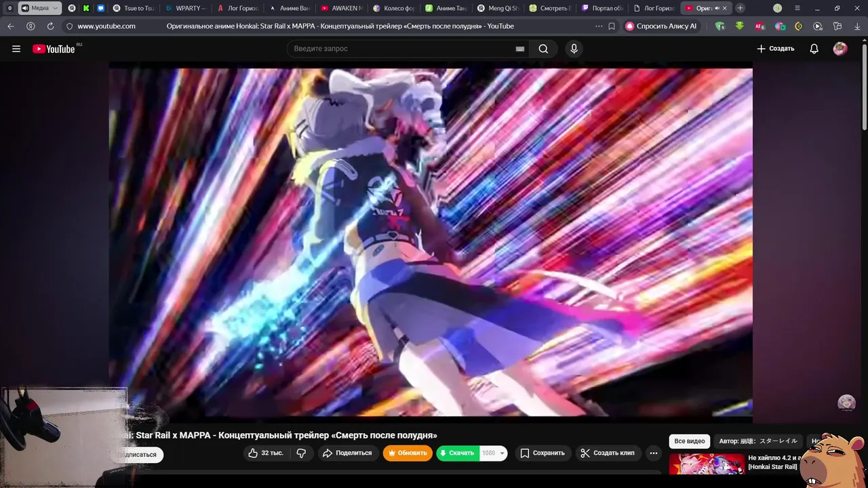The width and height of the screenshot is (868, 488).
Task: Click the floating pink avatar icon beside the video
Action: [x=846, y=403]
